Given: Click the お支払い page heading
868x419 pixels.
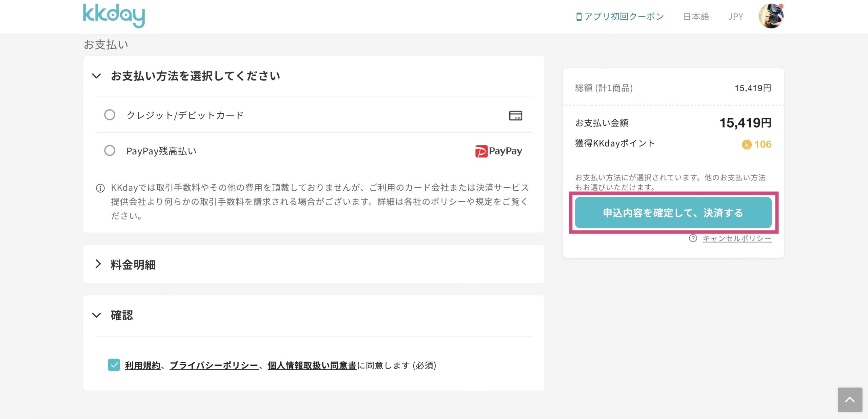Looking at the screenshot, I should click(106, 44).
